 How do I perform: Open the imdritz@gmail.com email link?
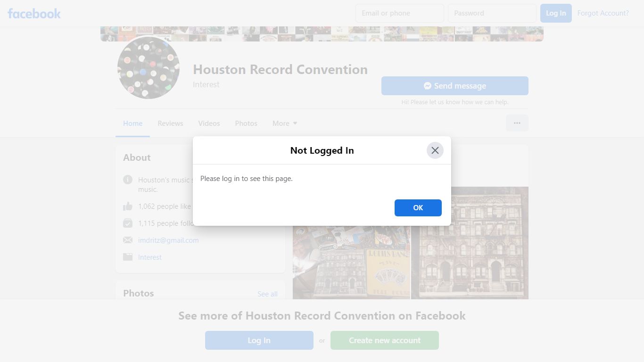pyautogui.click(x=168, y=240)
